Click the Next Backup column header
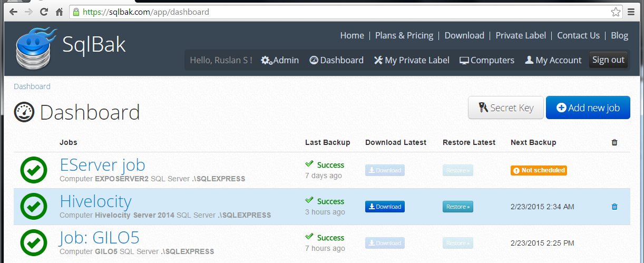 click(x=533, y=142)
